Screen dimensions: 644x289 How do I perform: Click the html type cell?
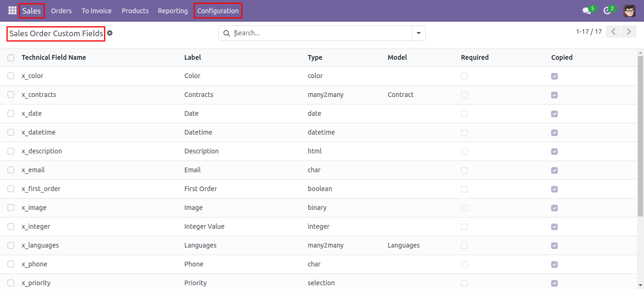[314, 151]
